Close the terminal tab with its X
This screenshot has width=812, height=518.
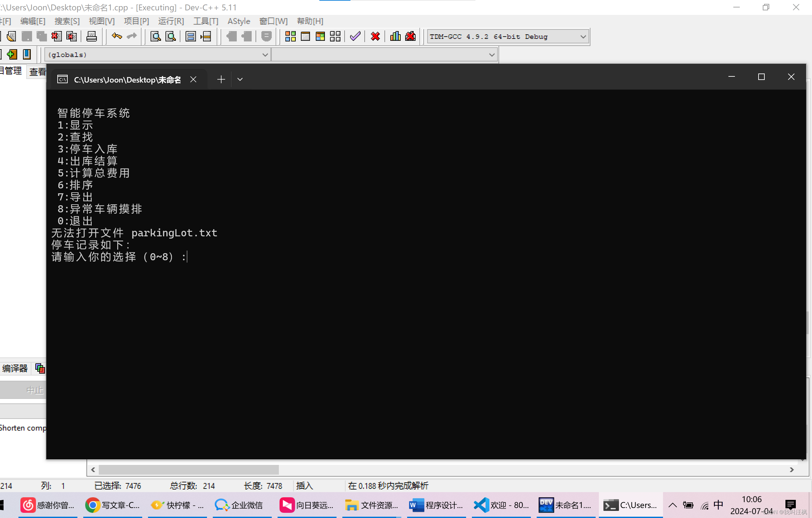pos(193,79)
